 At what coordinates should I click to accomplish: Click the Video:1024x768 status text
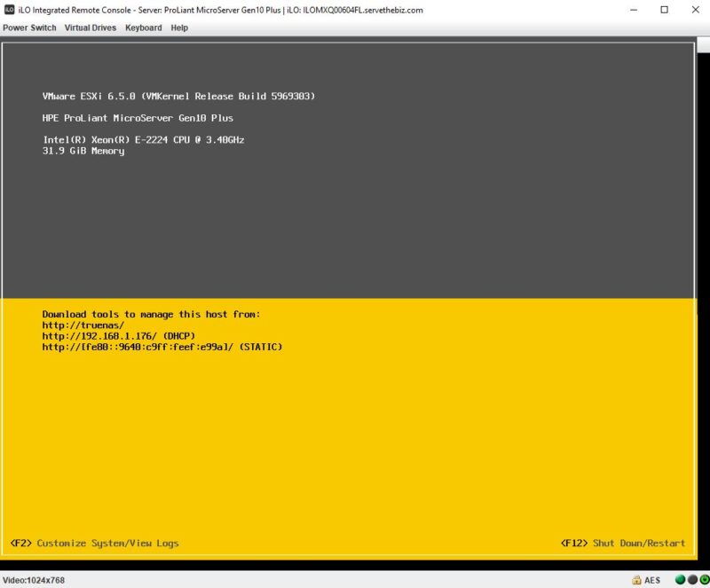pyautogui.click(x=34, y=580)
